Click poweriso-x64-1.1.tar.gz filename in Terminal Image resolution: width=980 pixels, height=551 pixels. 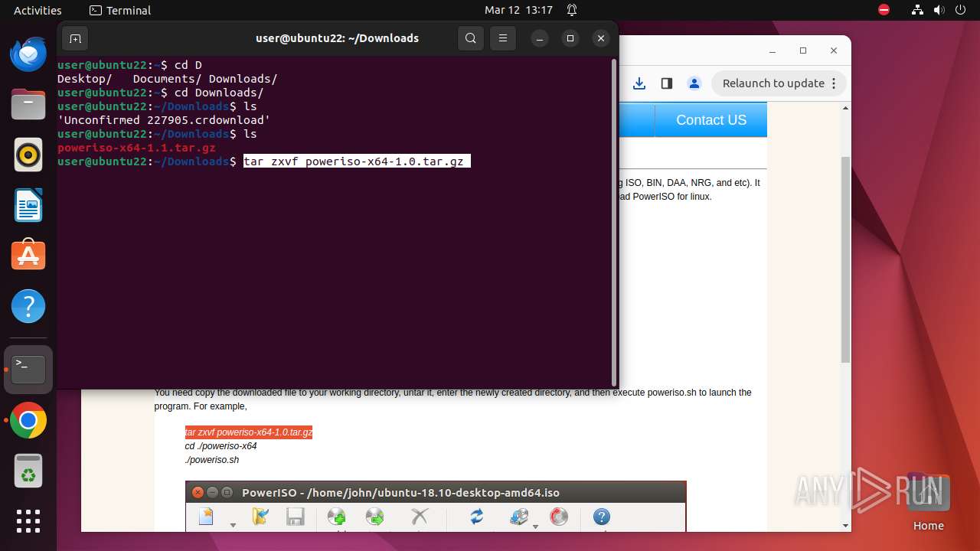(136, 148)
